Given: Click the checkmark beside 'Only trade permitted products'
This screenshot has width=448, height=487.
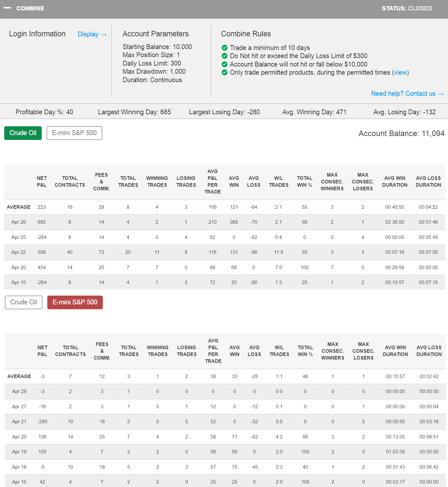Looking at the screenshot, I should tap(224, 72).
